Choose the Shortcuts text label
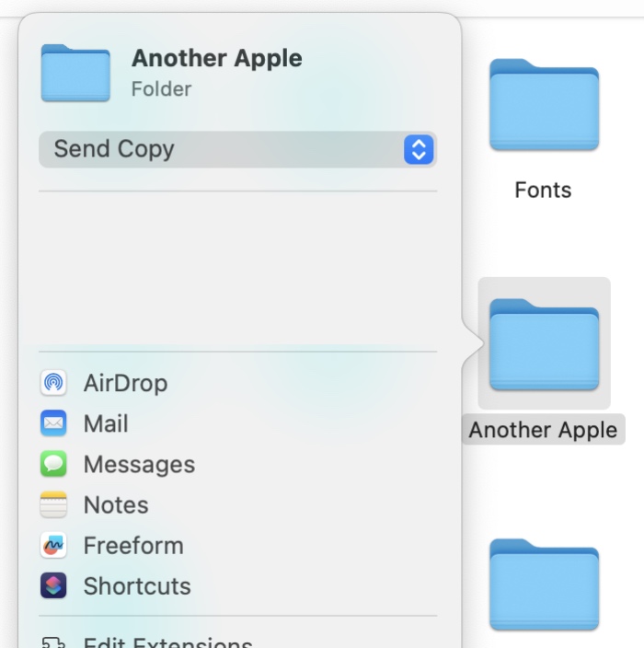Viewport: 644px width, 648px height. point(137,585)
